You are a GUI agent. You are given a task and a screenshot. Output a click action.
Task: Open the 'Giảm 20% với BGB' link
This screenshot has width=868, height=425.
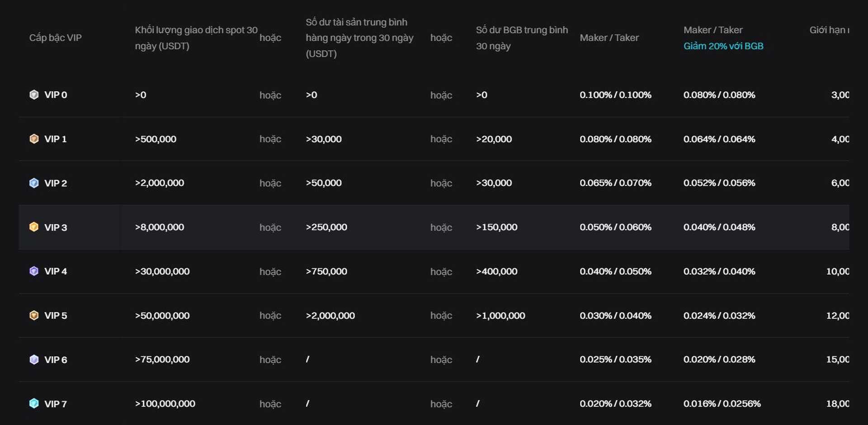723,46
